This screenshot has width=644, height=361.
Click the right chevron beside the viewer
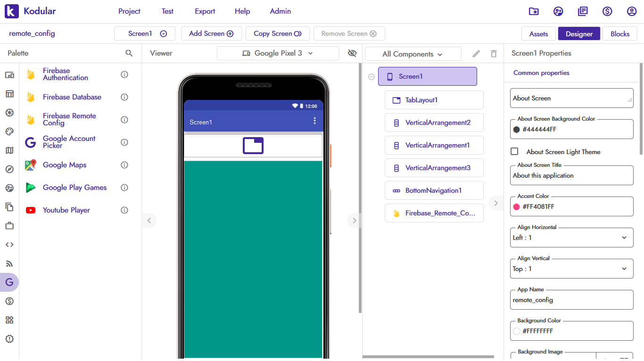pos(355,220)
